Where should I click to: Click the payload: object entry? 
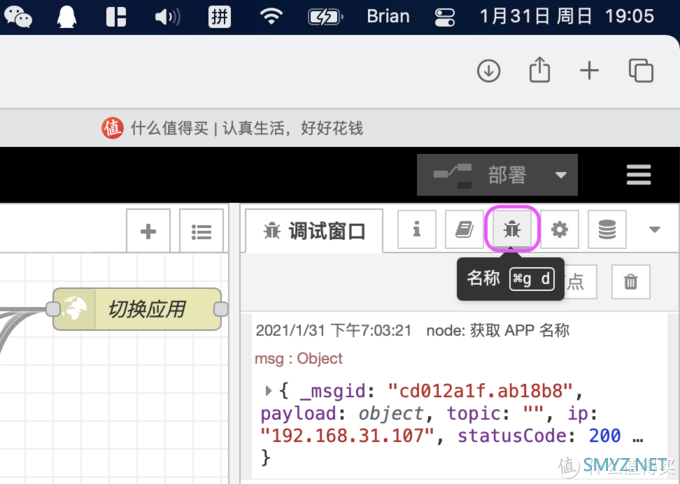pyautogui.click(x=342, y=414)
